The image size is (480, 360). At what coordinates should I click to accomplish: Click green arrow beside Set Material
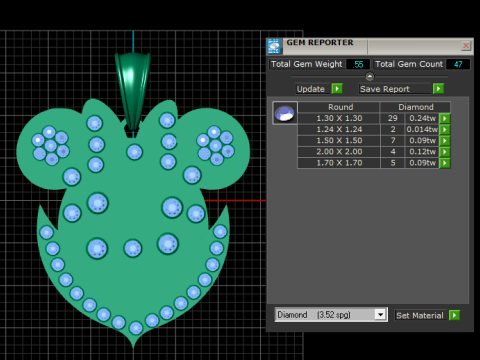click(454, 315)
